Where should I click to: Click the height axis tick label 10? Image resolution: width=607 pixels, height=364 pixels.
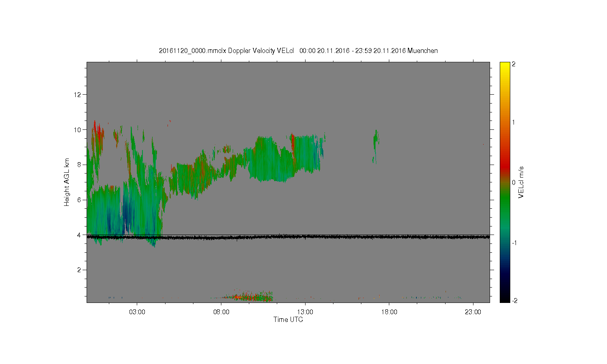click(78, 130)
